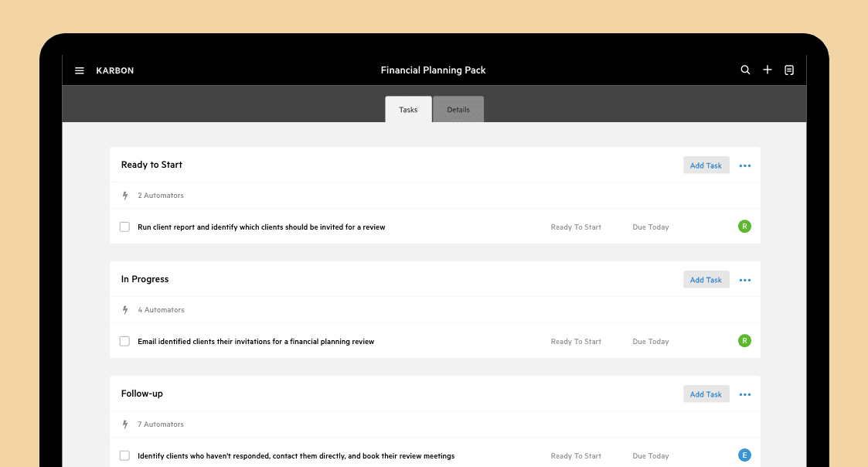868x467 pixels.
Task: Click Add Task in Ready to Start
Action: (706, 165)
